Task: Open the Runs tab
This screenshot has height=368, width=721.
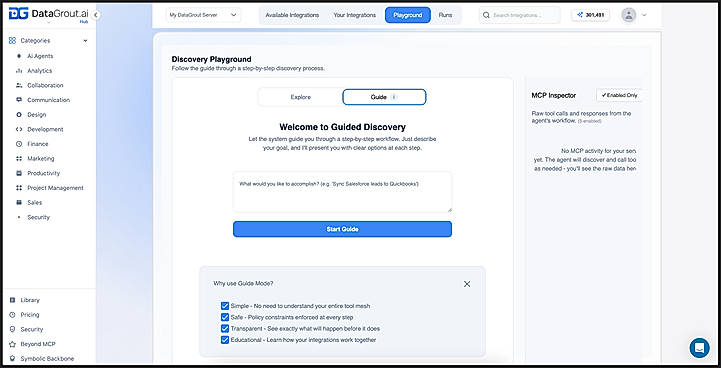Action: pyautogui.click(x=445, y=15)
